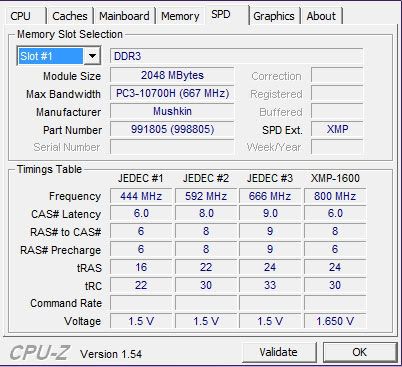Click the XMP SPD Ext. field
The image size is (402, 367).
(337, 129)
